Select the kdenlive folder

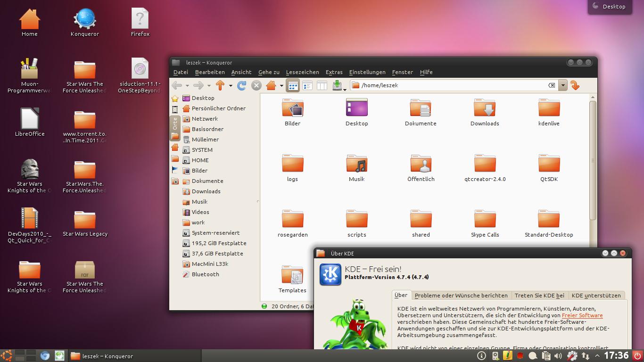pyautogui.click(x=549, y=113)
